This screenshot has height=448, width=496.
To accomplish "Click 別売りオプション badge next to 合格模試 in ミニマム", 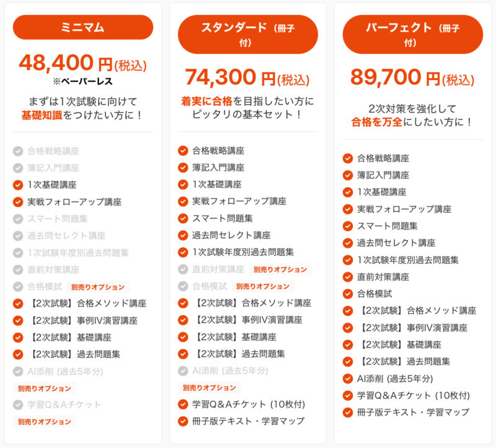I will coord(97,287).
